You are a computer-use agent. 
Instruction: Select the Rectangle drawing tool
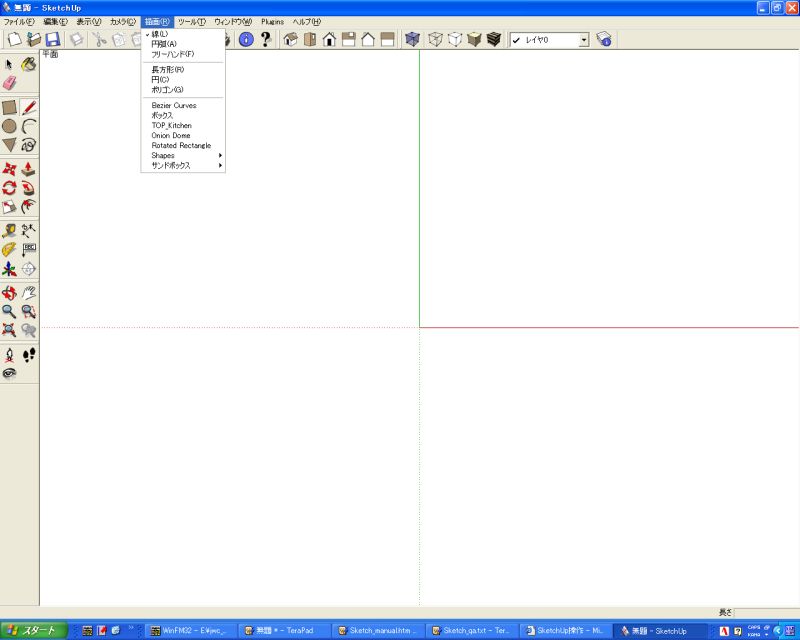click(9, 107)
